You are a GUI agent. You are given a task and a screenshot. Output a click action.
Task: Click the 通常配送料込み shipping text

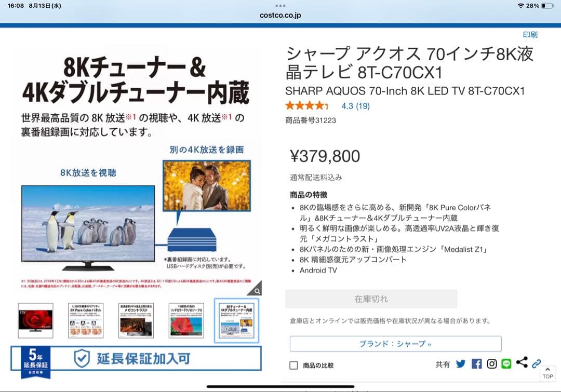tap(316, 178)
